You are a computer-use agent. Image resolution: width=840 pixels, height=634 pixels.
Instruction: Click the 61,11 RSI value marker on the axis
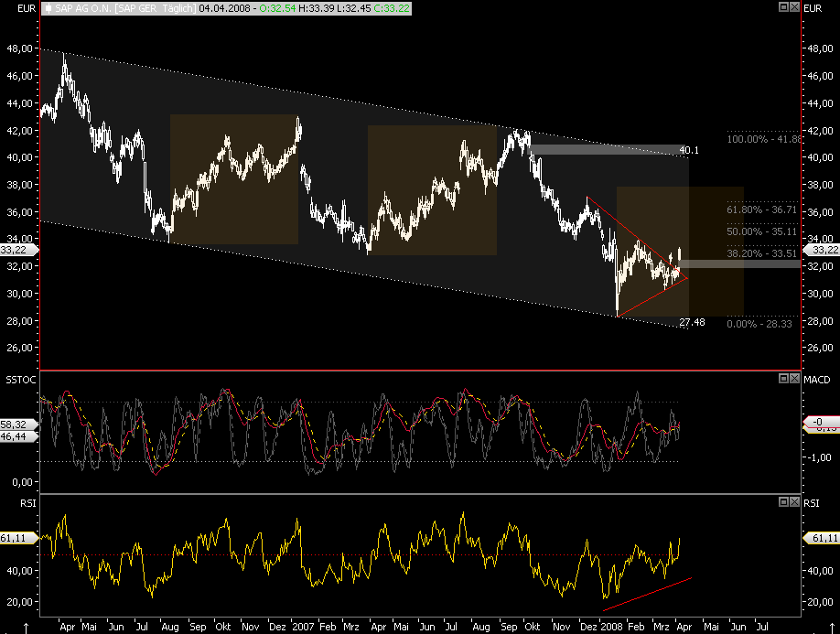tap(18, 538)
